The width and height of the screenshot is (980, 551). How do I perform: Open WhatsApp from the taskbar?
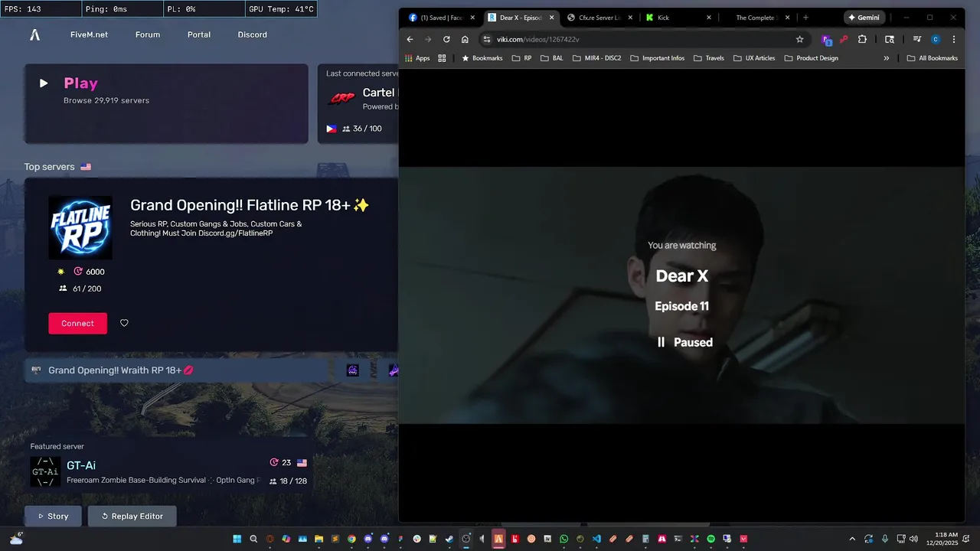[564, 539]
